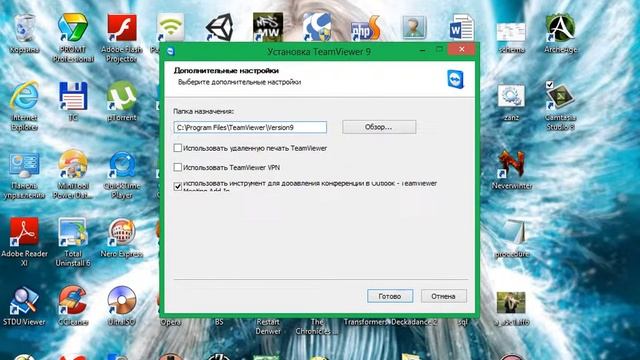Open Панель управления control panel icon

(24, 165)
